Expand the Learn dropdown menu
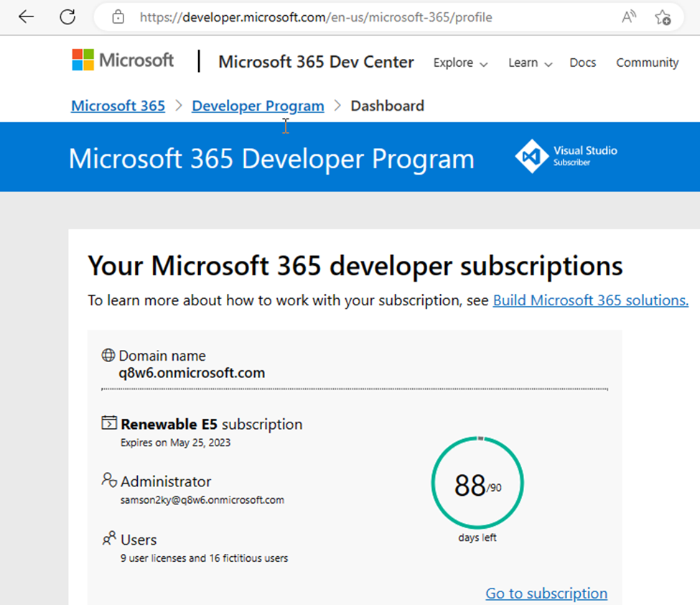The image size is (700, 605). click(531, 63)
